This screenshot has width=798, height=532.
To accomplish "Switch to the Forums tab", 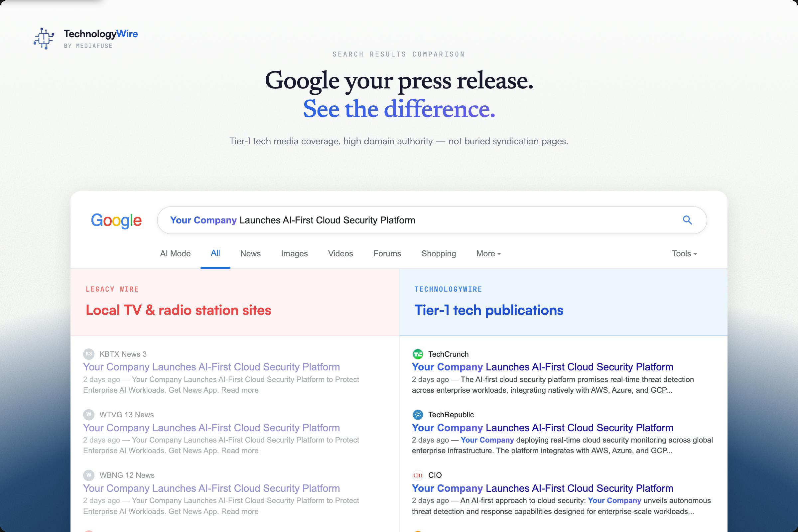I will [x=387, y=253].
